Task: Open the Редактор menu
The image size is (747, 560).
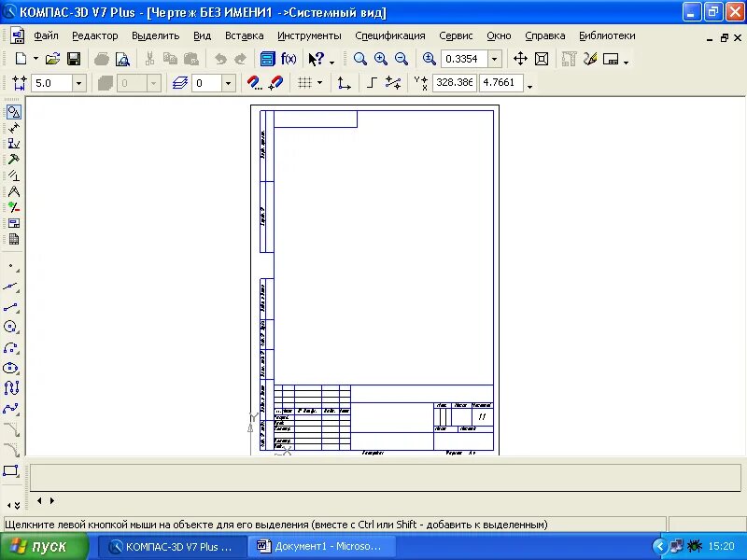Action: point(95,35)
